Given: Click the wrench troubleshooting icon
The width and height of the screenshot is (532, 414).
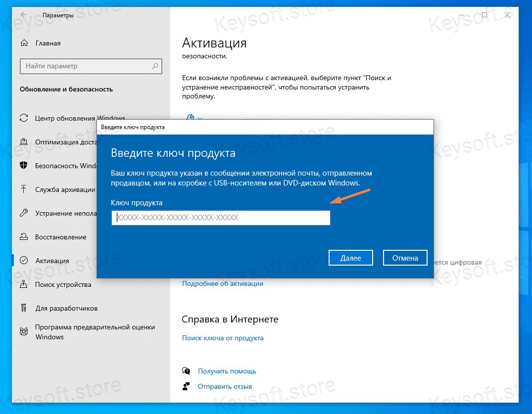Looking at the screenshot, I should coord(24,213).
